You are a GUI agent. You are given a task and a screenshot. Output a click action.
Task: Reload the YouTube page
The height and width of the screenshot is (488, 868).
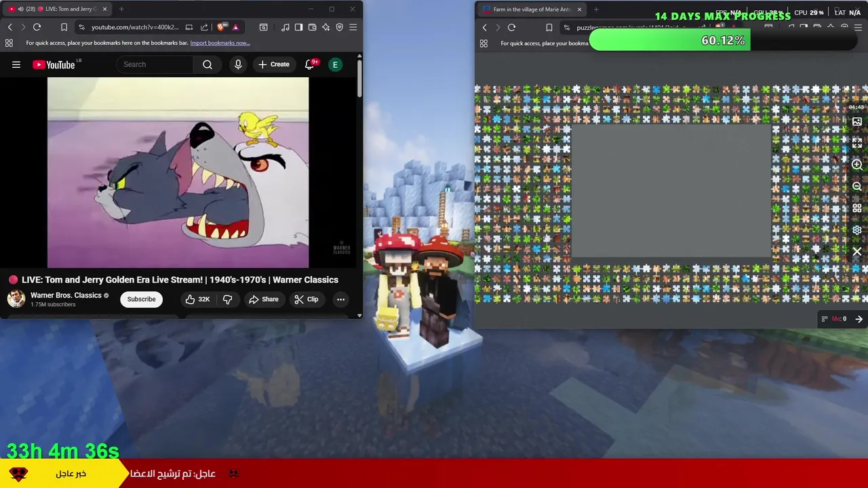point(37,27)
